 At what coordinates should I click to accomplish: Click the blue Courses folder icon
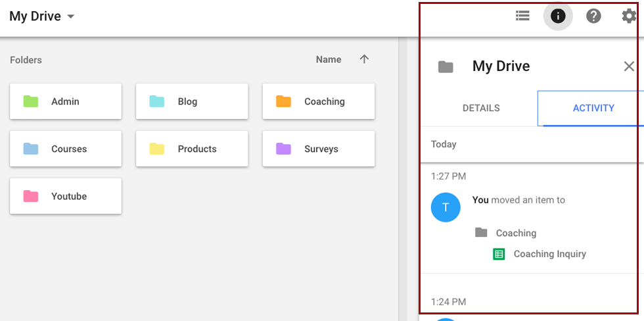pyautogui.click(x=31, y=149)
